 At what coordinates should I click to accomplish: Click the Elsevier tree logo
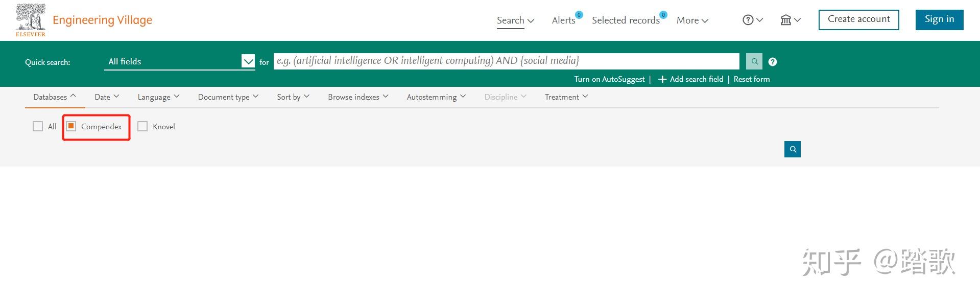(x=31, y=20)
